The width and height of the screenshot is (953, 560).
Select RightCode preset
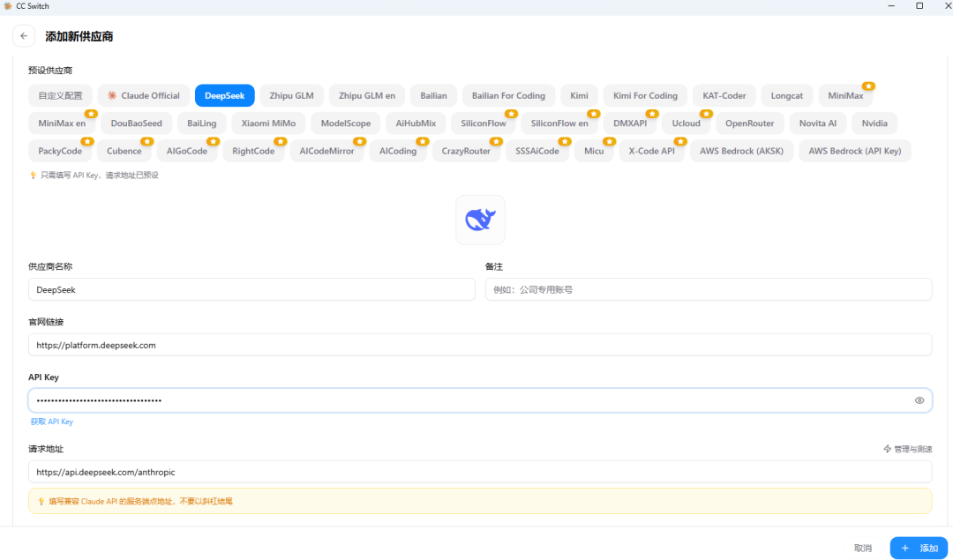point(253,151)
